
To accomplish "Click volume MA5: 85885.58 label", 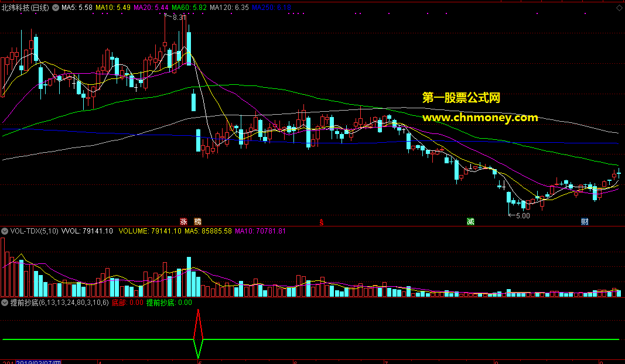I will [208, 231].
